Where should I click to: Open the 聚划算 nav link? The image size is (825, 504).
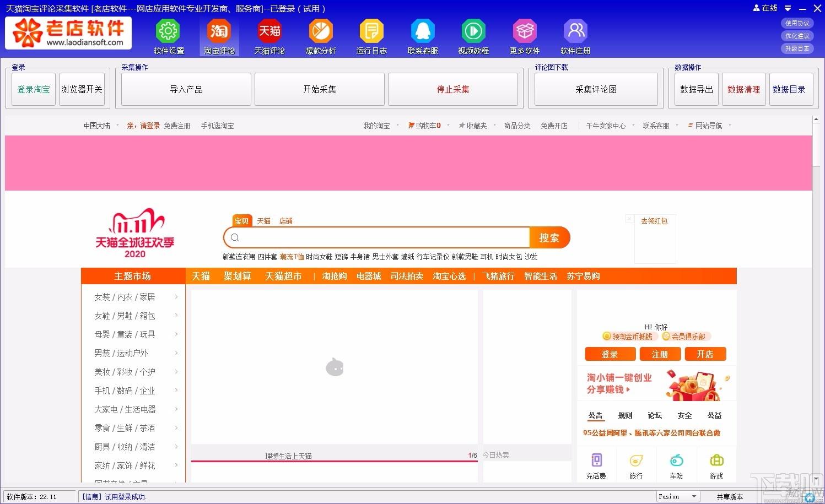238,276
